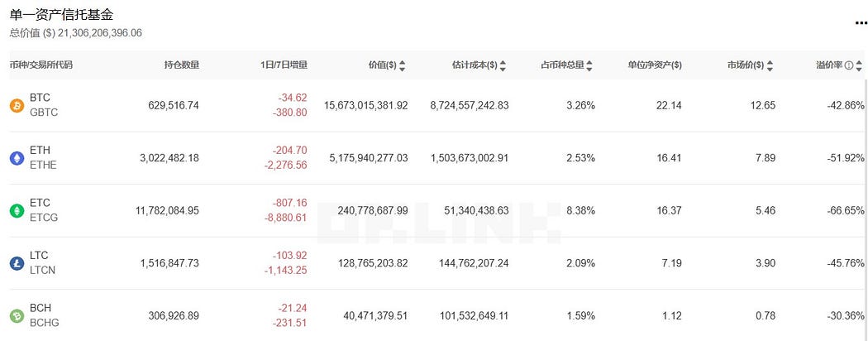Sort by 溢价率 column arrows
This screenshot has height=341, width=868.
coord(859,65)
